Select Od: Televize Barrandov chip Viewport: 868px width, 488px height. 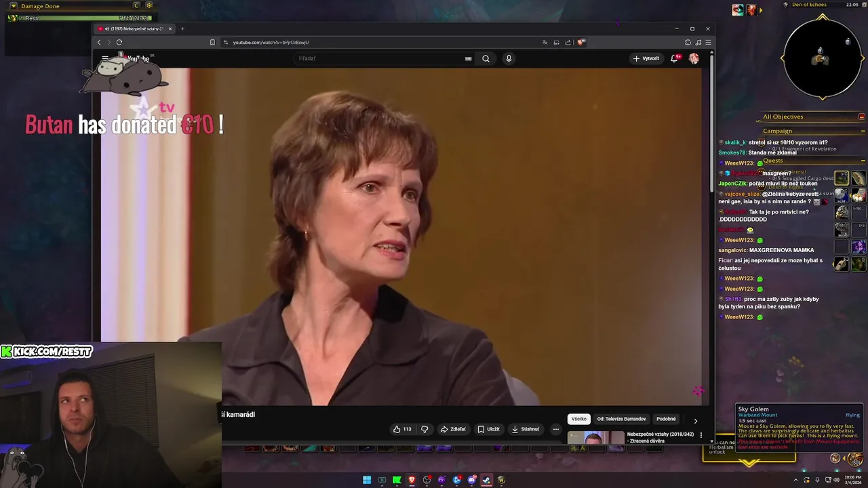[621, 419]
